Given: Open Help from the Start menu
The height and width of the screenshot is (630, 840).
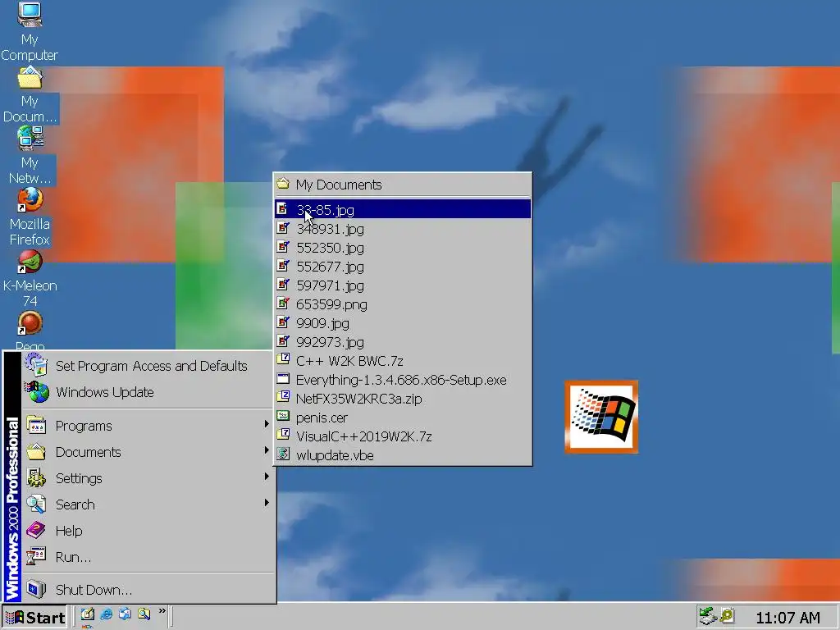Looking at the screenshot, I should coord(148,531).
